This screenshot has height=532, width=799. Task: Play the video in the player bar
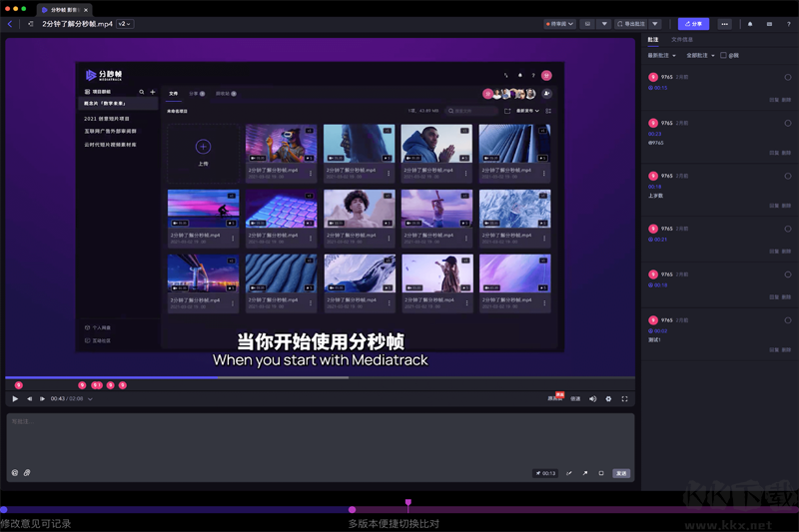(x=15, y=398)
